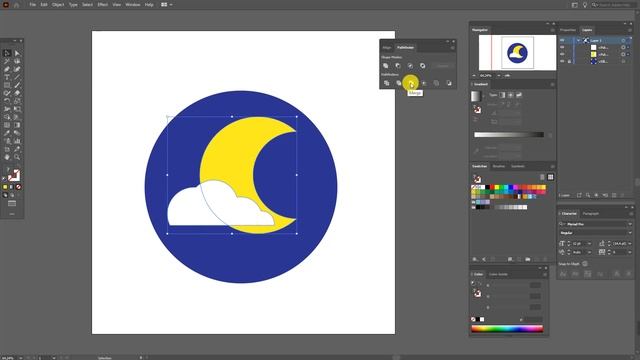Select the Paintbrush tool

click(17, 85)
